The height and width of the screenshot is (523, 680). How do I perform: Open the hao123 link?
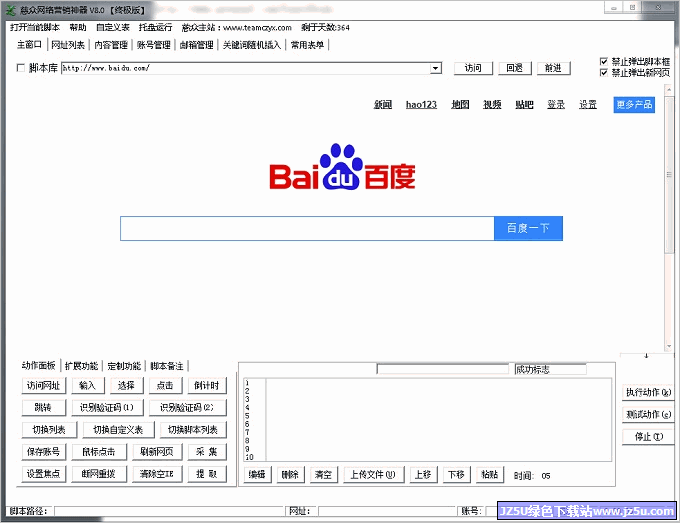pos(421,104)
